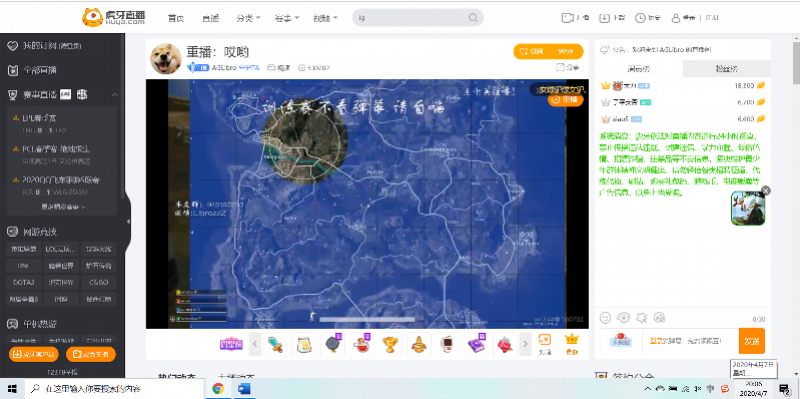Click the orange download client button
Screen dimensions: 800x399
pyautogui.click(x=34, y=354)
